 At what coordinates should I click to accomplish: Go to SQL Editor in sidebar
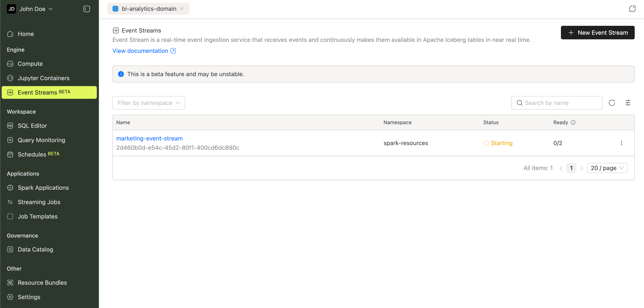[x=32, y=126]
